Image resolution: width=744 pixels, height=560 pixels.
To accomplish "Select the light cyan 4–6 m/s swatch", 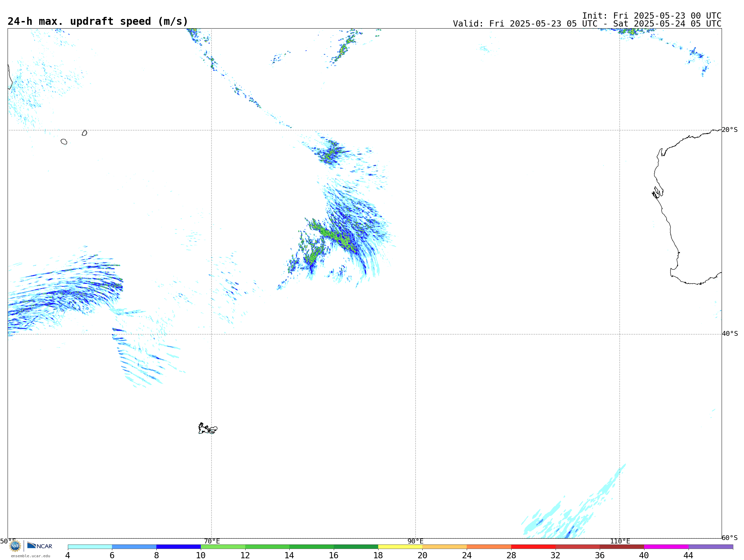I will tap(90, 547).
